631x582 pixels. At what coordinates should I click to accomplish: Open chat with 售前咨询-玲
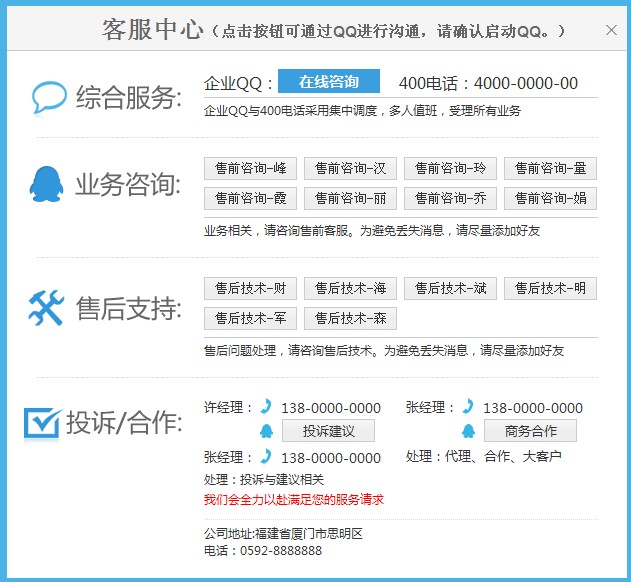(450, 168)
